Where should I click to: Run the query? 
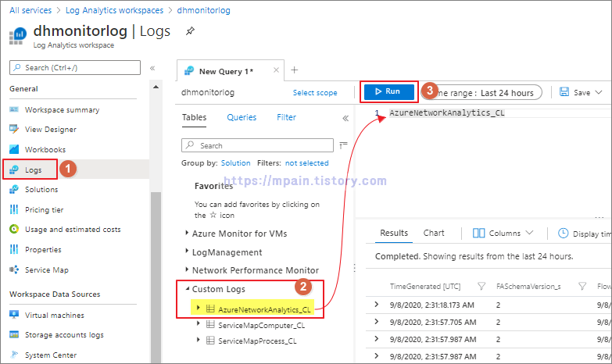coord(389,91)
